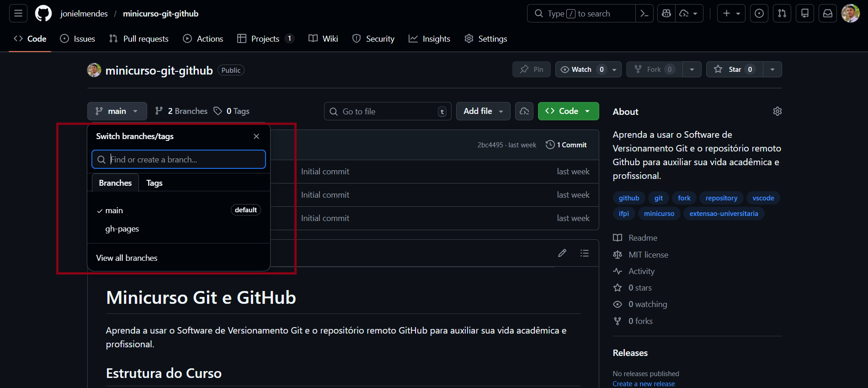Open the GitHub home logo

43,14
